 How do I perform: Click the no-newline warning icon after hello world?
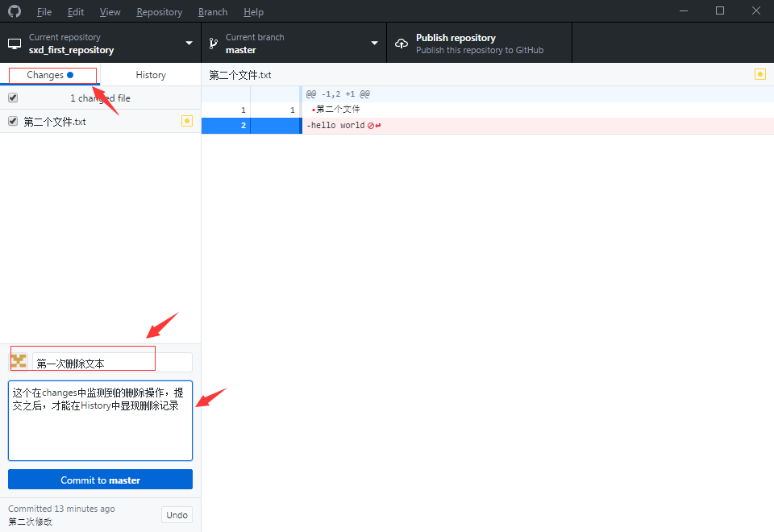click(x=371, y=126)
